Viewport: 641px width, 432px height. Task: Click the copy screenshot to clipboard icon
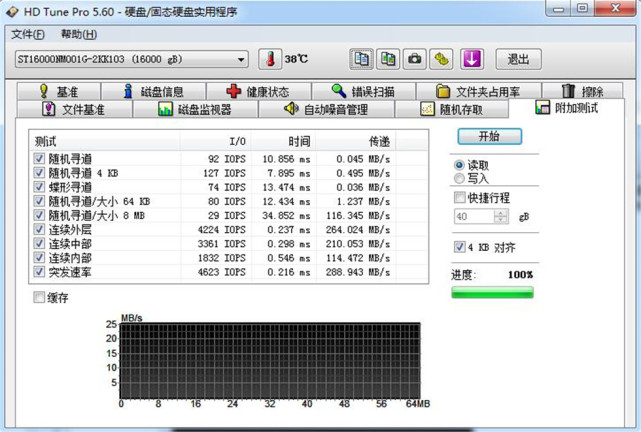388,59
